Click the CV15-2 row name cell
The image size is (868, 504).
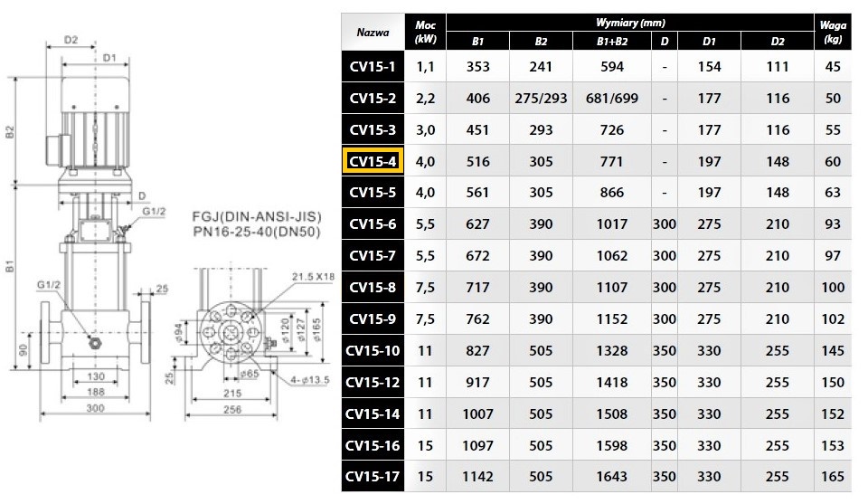373,98
